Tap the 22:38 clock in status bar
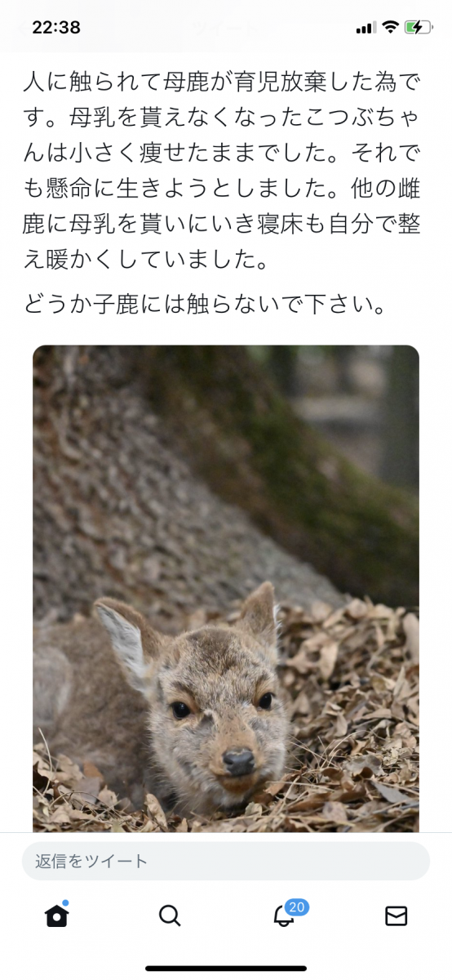Screen dimensions: 452x980 coord(56,27)
